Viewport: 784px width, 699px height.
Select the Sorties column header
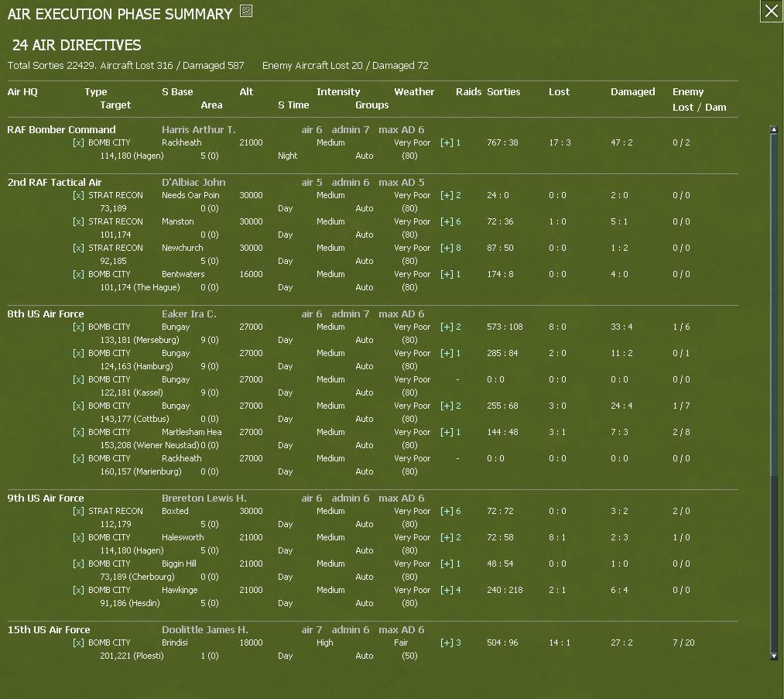click(x=504, y=92)
